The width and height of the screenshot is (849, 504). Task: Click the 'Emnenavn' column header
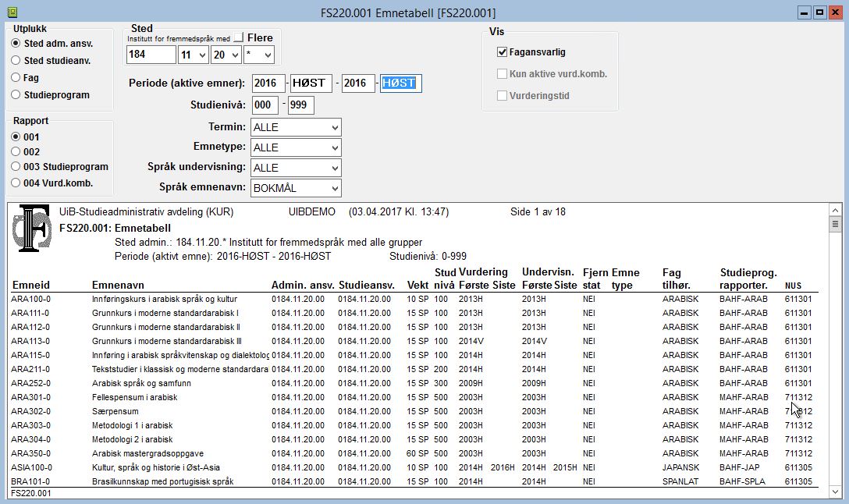click(117, 286)
